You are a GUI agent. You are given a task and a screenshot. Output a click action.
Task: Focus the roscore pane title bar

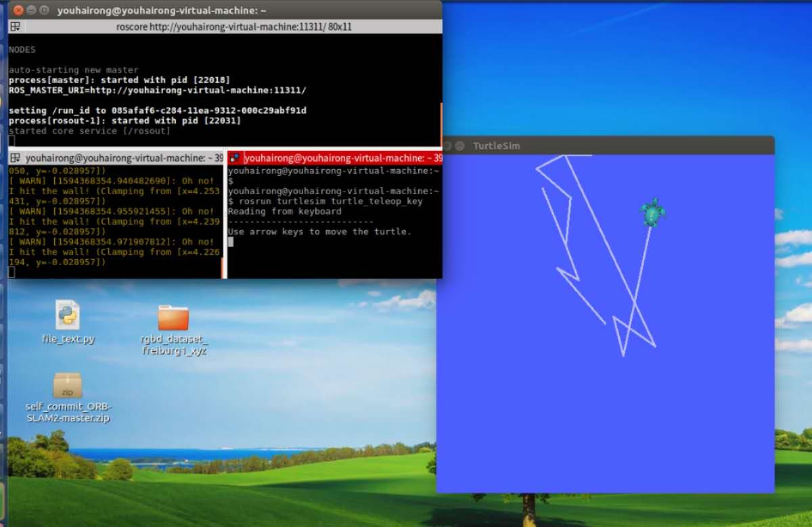pyautogui.click(x=225, y=27)
